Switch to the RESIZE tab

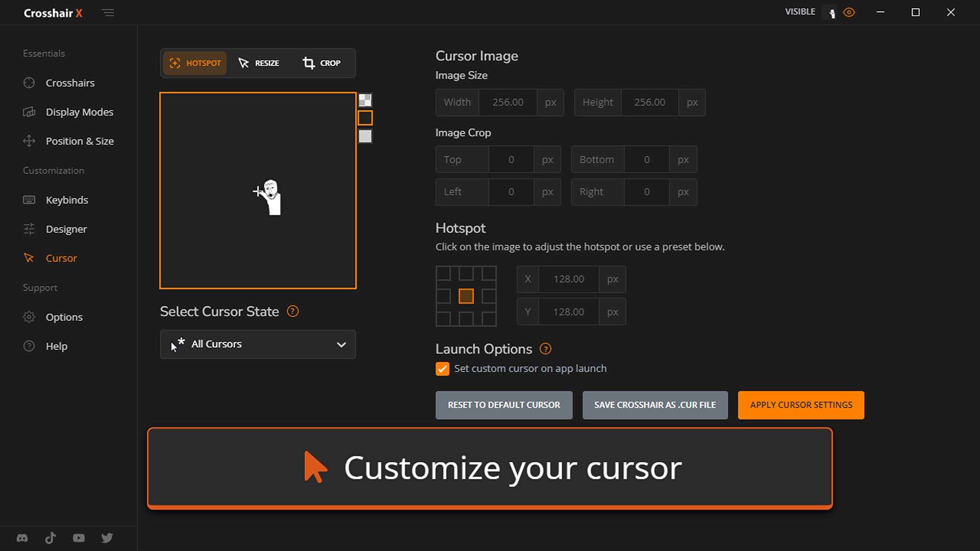[x=259, y=63]
